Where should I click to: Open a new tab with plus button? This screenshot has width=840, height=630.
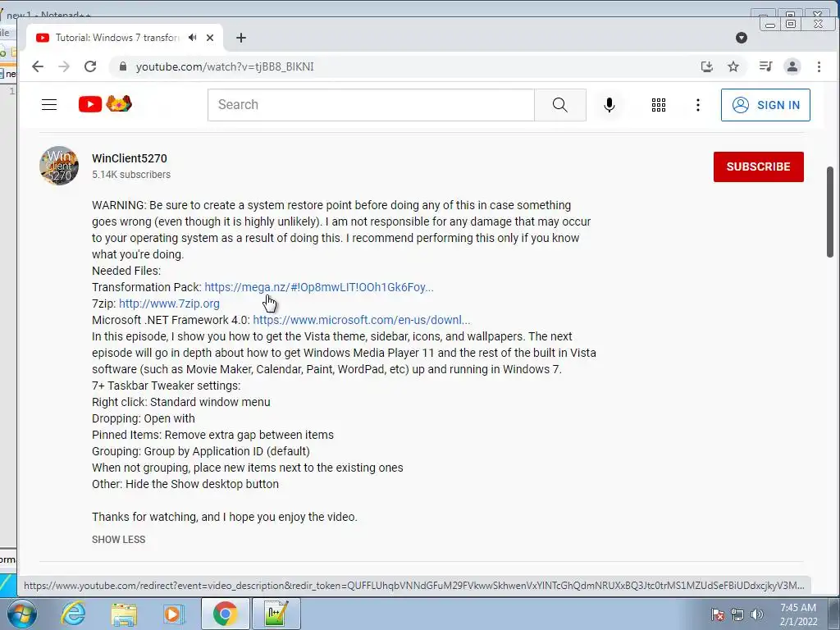(x=241, y=38)
